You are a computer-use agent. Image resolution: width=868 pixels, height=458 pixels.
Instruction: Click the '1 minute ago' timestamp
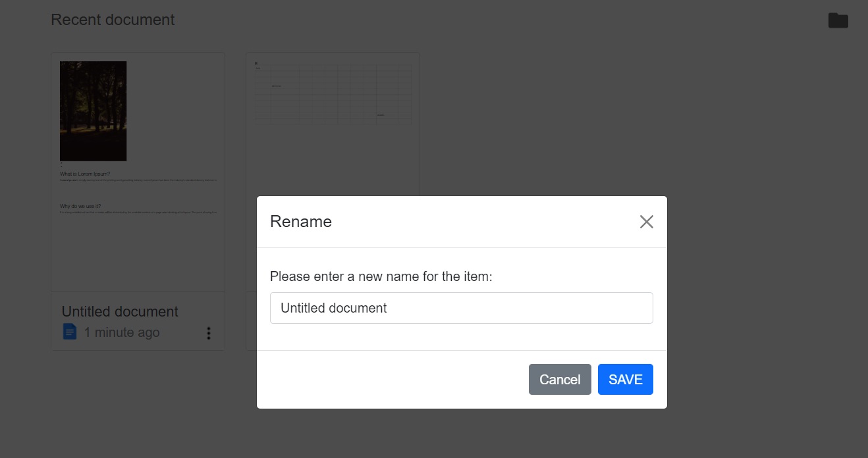point(121,332)
